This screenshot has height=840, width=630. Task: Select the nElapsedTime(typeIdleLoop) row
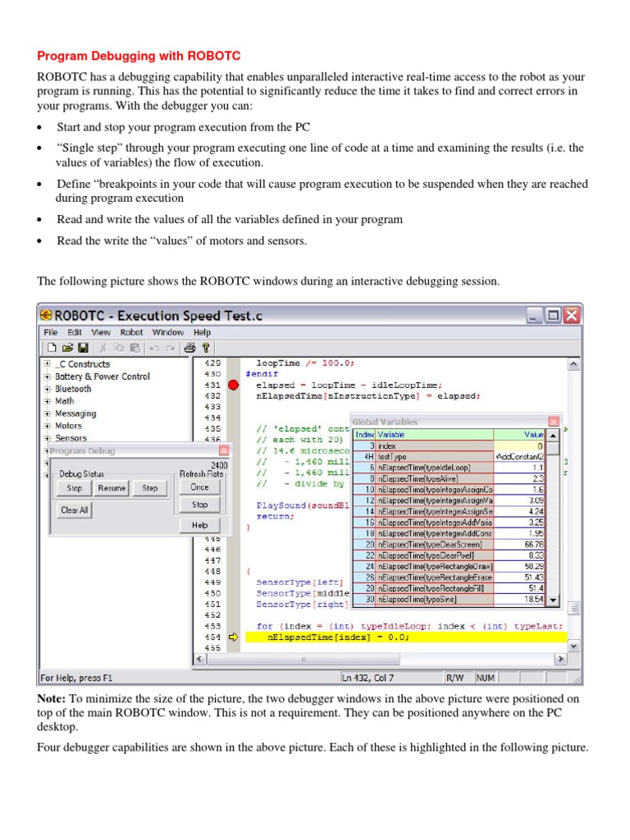pos(449,468)
